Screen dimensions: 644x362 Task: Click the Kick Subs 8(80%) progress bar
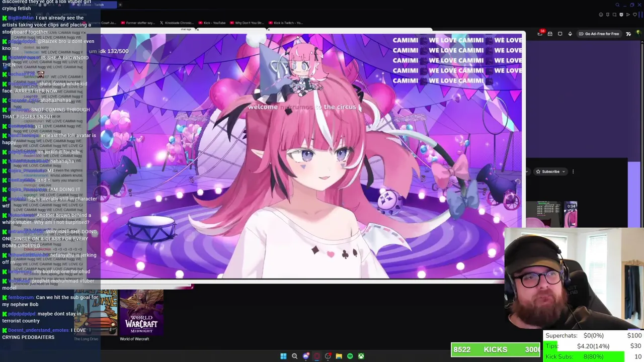pos(593,356)
